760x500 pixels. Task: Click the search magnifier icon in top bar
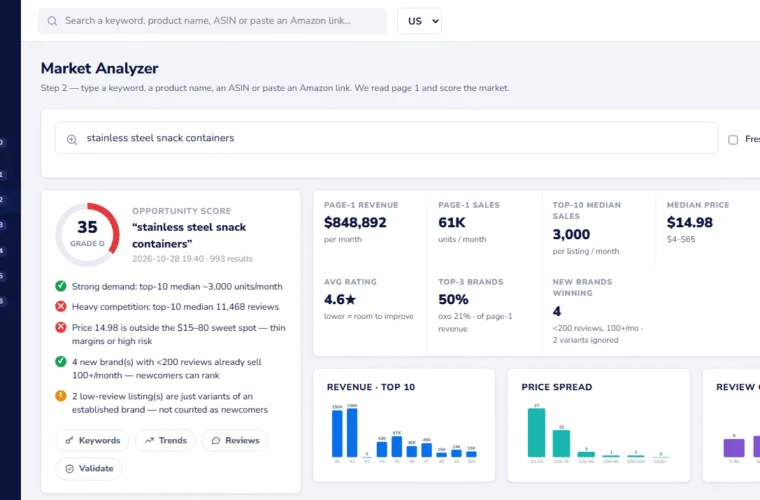(52, 21)
